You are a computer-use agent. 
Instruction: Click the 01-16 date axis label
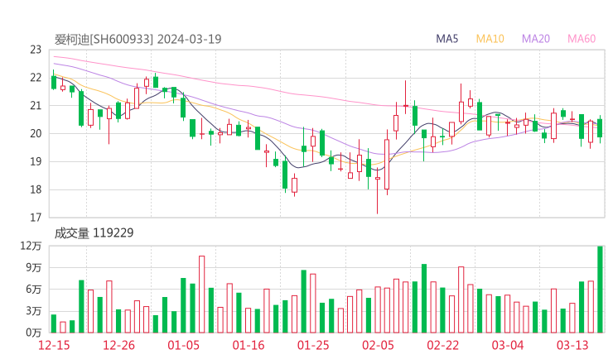coord(249,345)
